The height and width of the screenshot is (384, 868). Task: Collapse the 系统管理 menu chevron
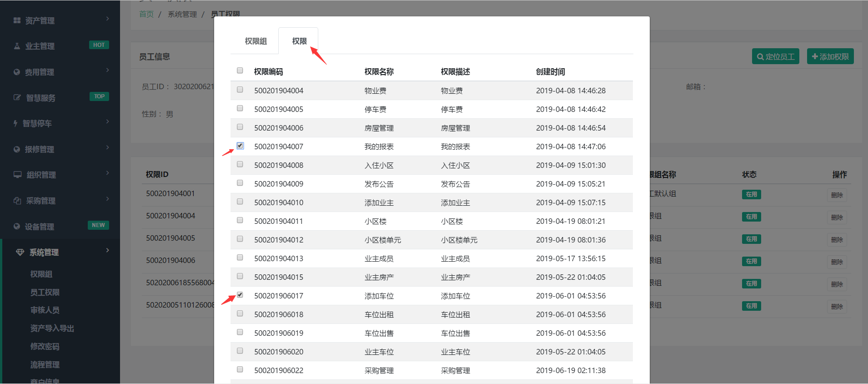click(x=108, y=250)
